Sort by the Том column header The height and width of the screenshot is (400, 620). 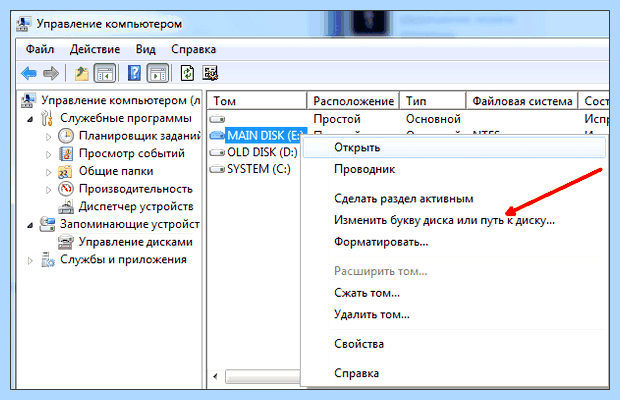tap(257, 101)
